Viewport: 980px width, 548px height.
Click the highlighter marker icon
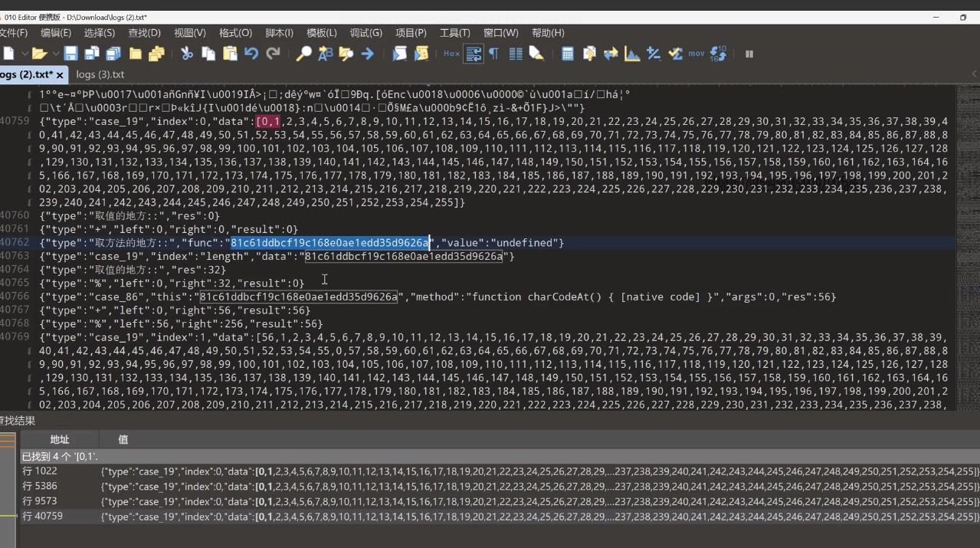point(536,54)
